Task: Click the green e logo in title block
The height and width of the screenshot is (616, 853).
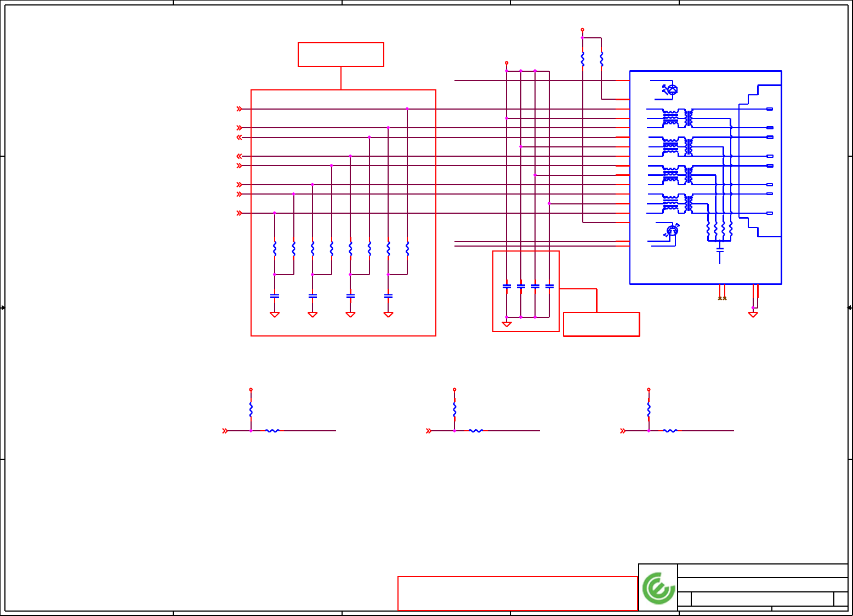Action: 658,588
